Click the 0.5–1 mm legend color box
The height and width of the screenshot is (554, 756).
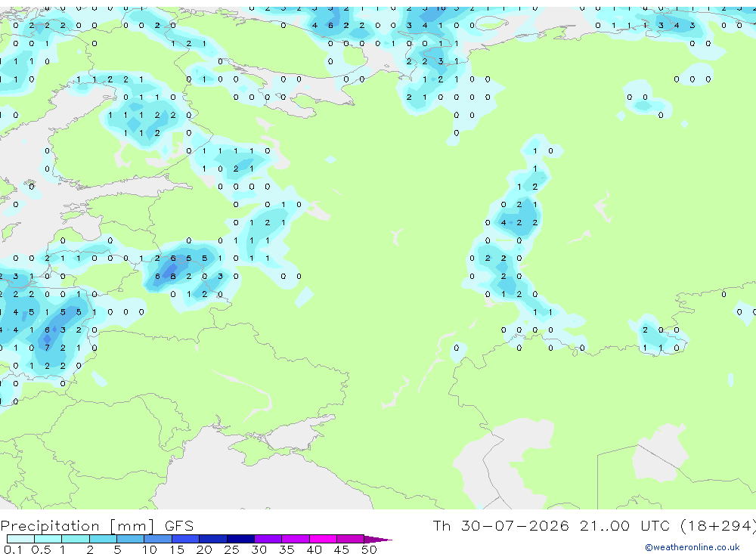coord(48,539)
